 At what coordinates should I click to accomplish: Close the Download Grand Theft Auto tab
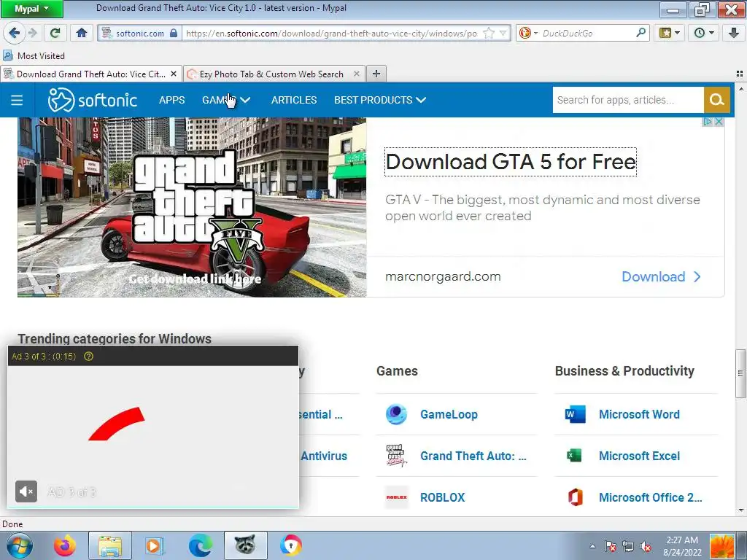pos(174,74)
